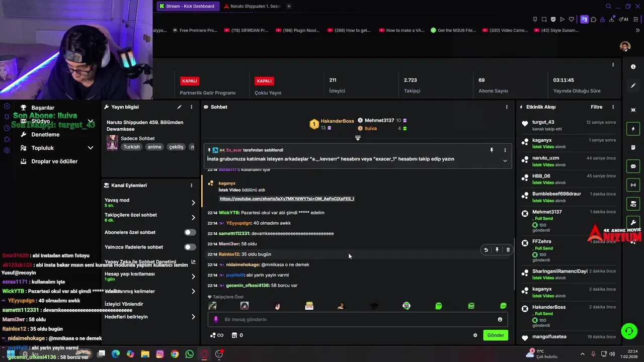Collapse the Stüdyo sidebar section
This screenshot has width=644, height=362.
pos(91,121)
